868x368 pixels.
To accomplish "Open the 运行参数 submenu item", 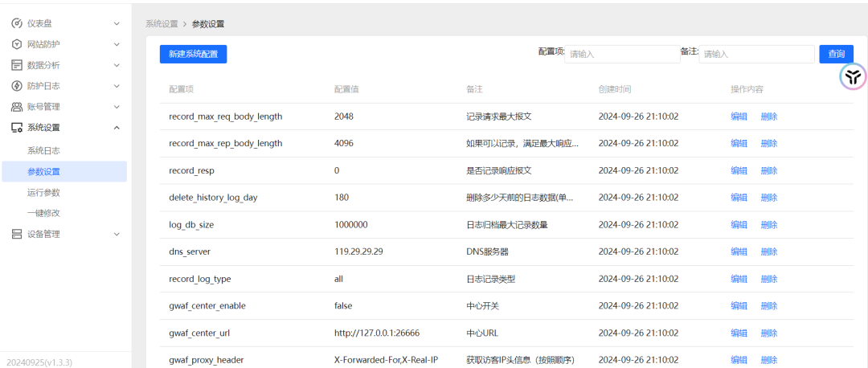I will pyautogui.click(x=43, y=192).
